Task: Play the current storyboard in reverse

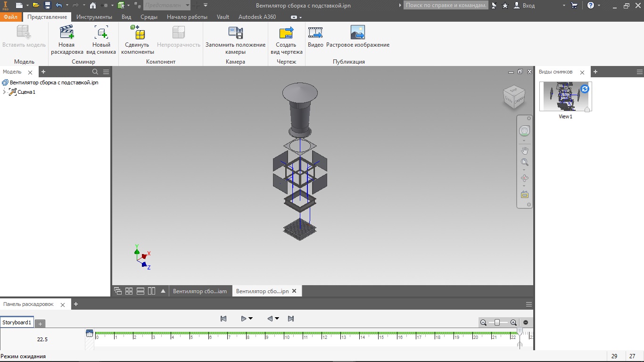Action: pos(270,319)
